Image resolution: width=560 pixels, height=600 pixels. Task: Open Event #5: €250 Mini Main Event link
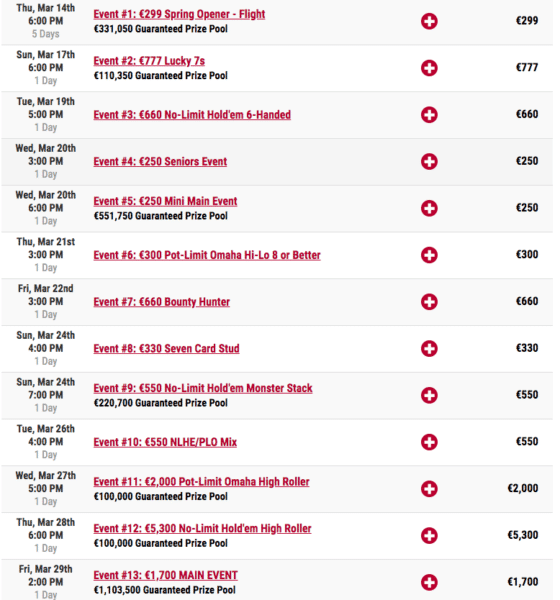point(165,201)
